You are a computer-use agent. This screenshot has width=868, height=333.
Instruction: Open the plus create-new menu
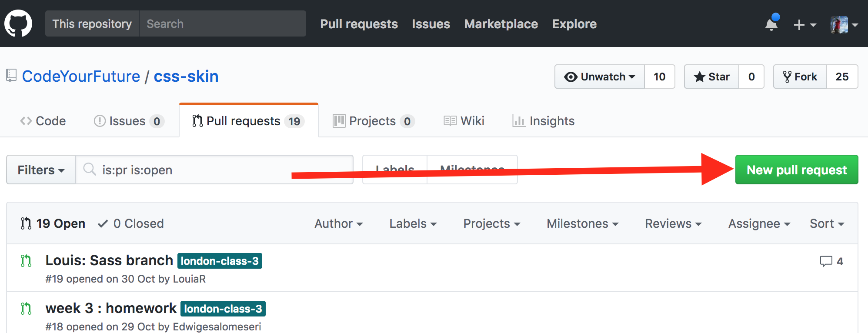coord(805,25)
